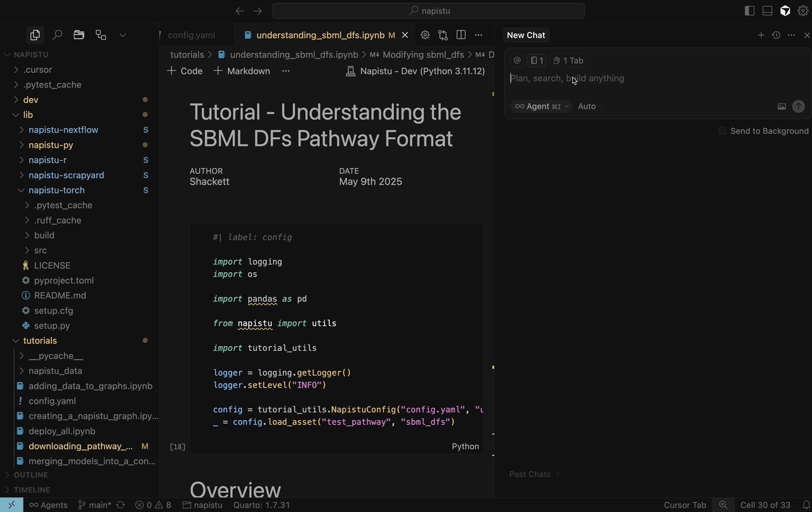The width and height of the screenshot is (812, 512).
Task: Go back with the left arrow
Action: coord(239,11)
